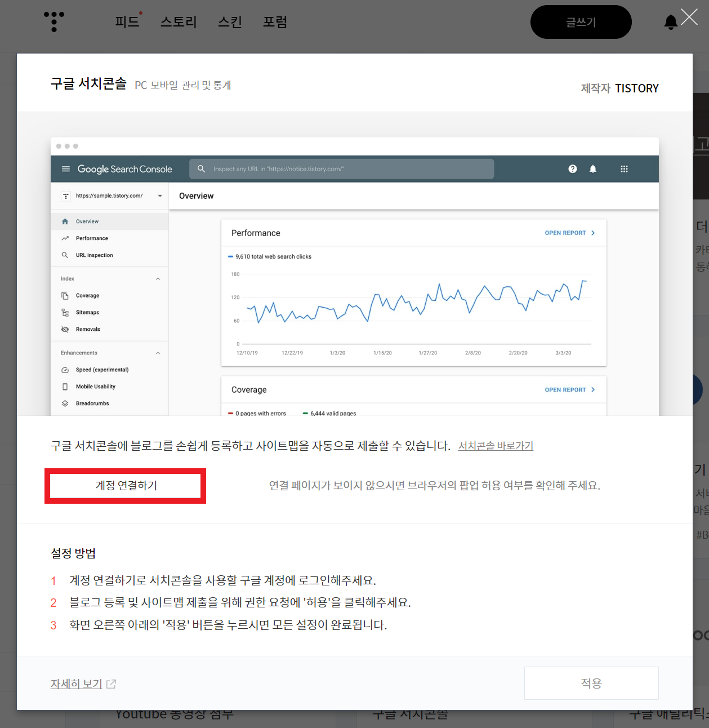Click the Speed gauge icon
Viewport: 709px width, 728px height.
(65, 370)
